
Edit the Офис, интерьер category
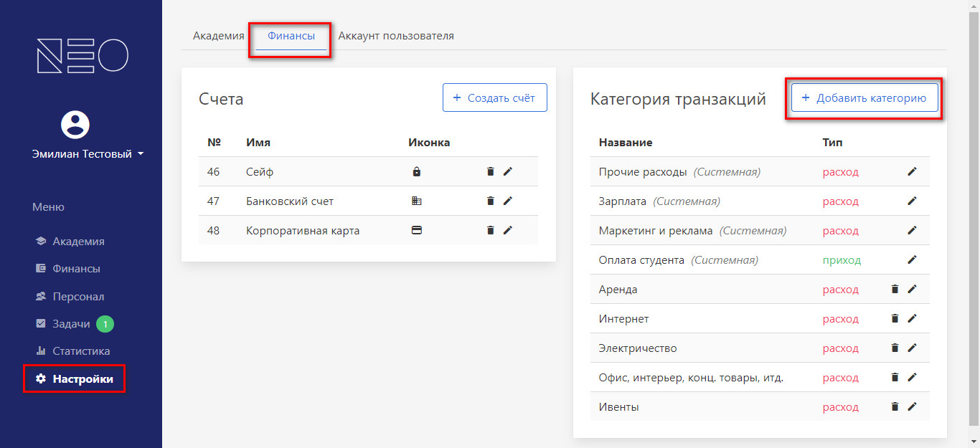(x=913, y=377)
